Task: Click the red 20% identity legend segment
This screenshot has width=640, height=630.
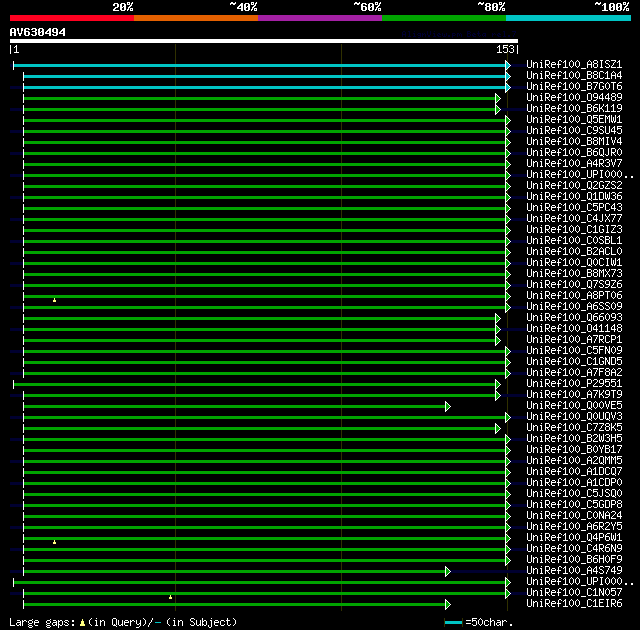Action: (72, 18)
